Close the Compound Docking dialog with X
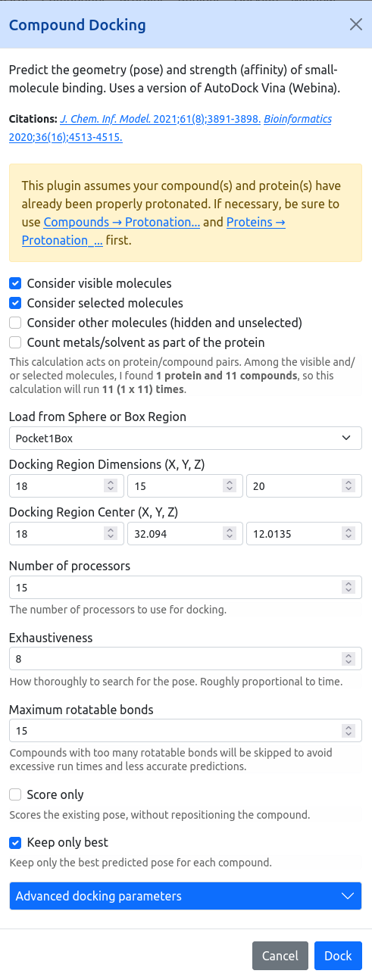 pos(355,25)
